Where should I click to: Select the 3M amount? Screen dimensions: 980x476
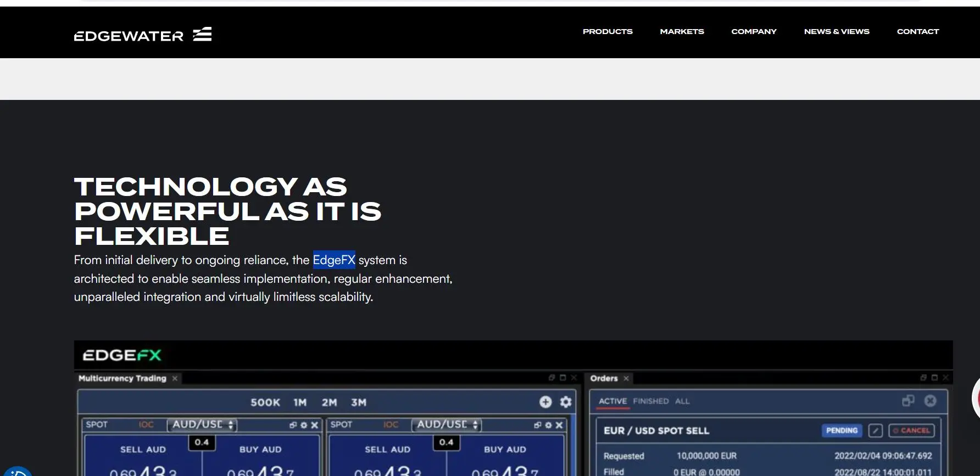click(359, 402)
